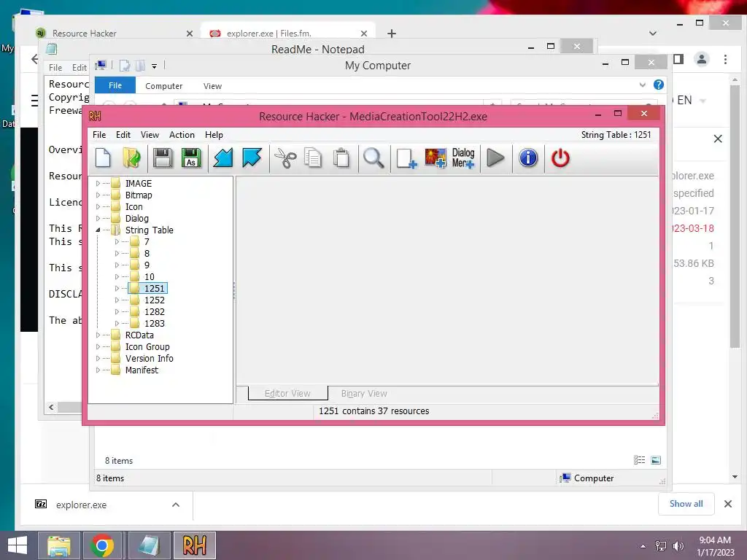Click the red power Exit icon
The height and width of the screenshot is (560, 747).
[560, 158]
